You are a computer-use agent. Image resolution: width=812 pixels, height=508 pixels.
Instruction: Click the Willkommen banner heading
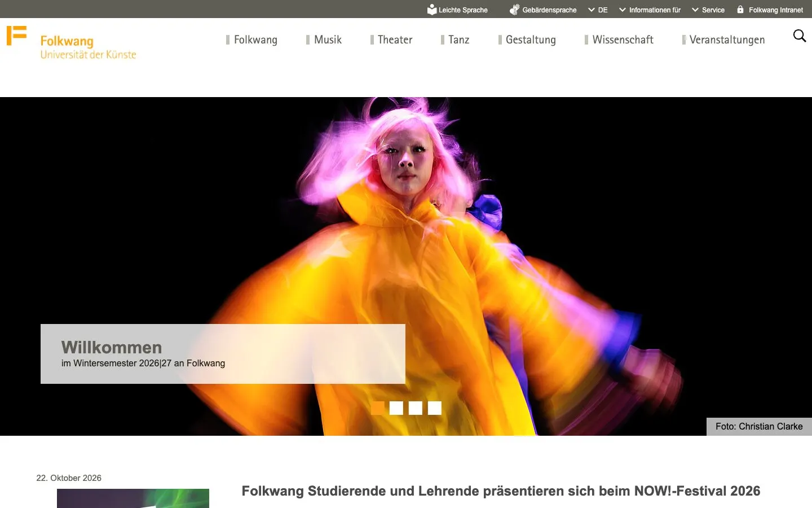(x=112, y=347)
